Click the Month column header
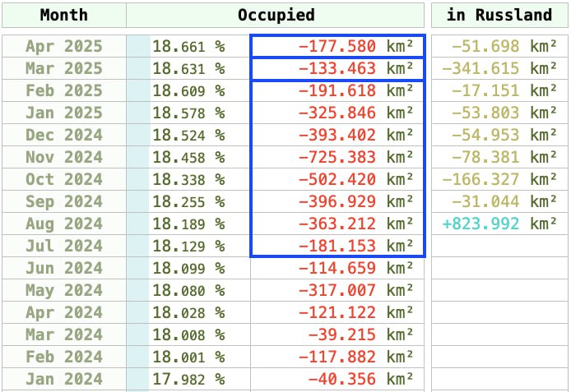This screenshot has width=571, height=392. click(x=64, y=15)
